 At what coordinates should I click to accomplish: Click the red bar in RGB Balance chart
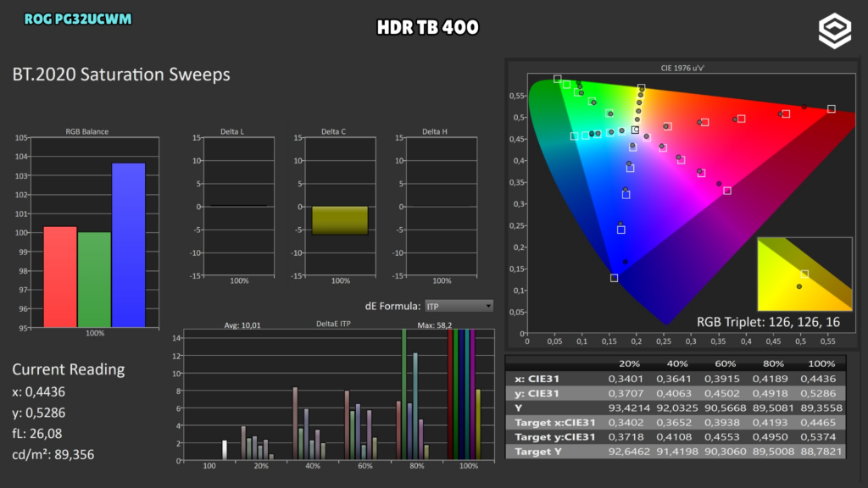60,277
